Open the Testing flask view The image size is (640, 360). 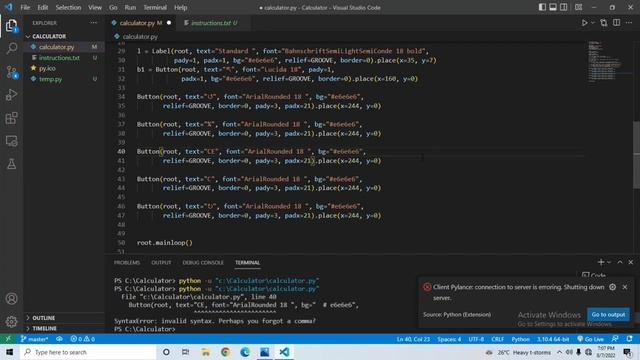pyautogui.click(x=11, y=164)
